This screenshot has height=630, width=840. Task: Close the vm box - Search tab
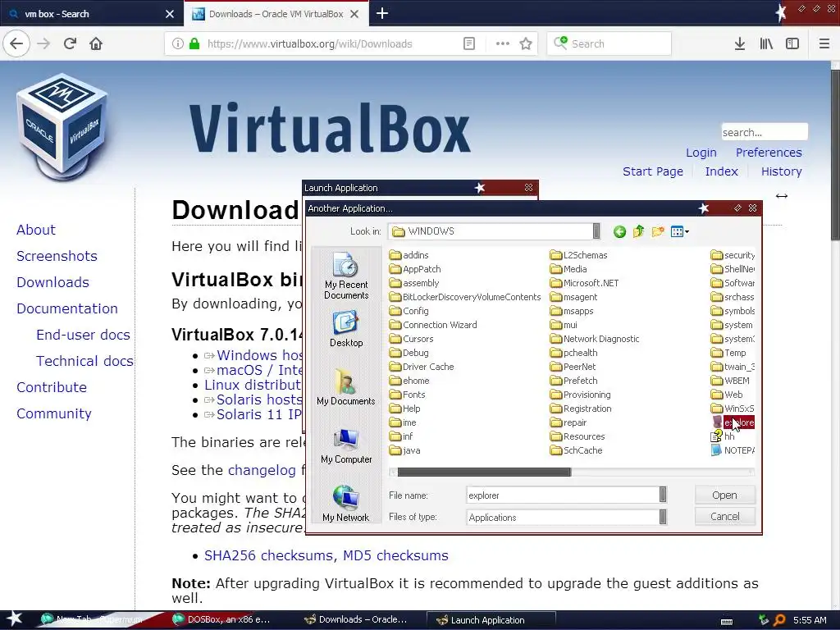tap(170, 14)
